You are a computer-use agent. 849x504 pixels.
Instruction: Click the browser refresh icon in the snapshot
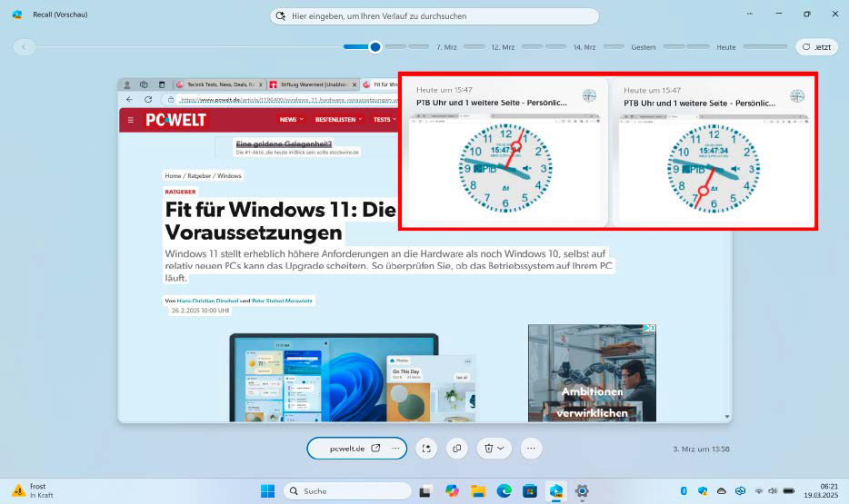coord(148,100)
